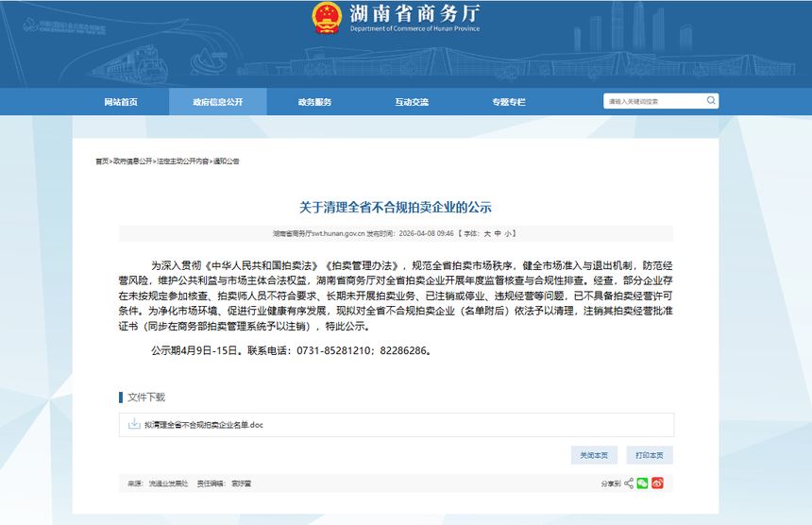Select 互动交流 in the navigation bar
This screenshot has height=525, width=812.
click(412, 102)
